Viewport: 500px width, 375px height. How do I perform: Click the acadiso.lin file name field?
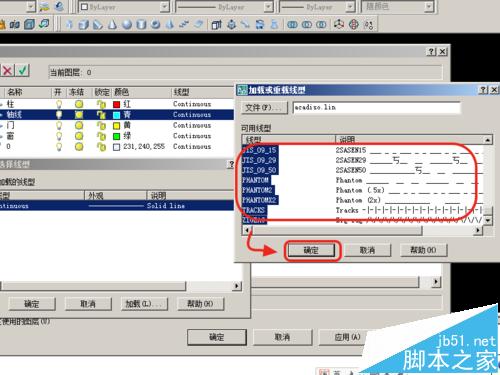376,107
